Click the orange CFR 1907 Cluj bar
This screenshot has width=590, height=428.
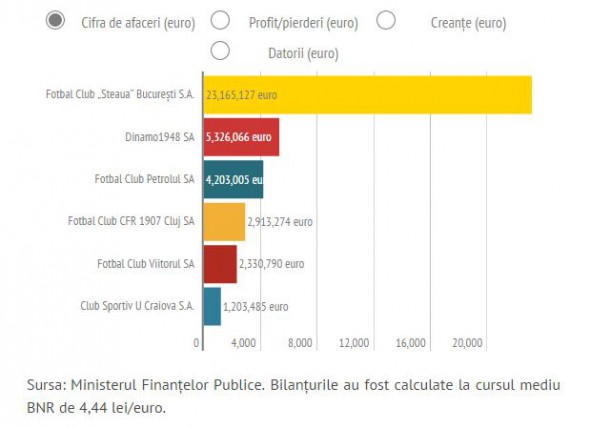[224, 222]
